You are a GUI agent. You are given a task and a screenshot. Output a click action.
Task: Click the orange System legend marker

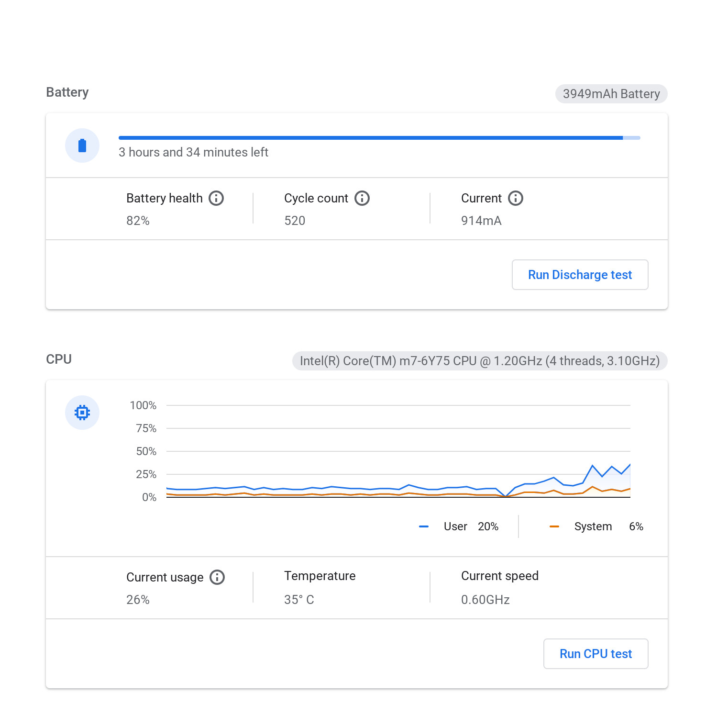pyautogui.click(x=554, y=526)
